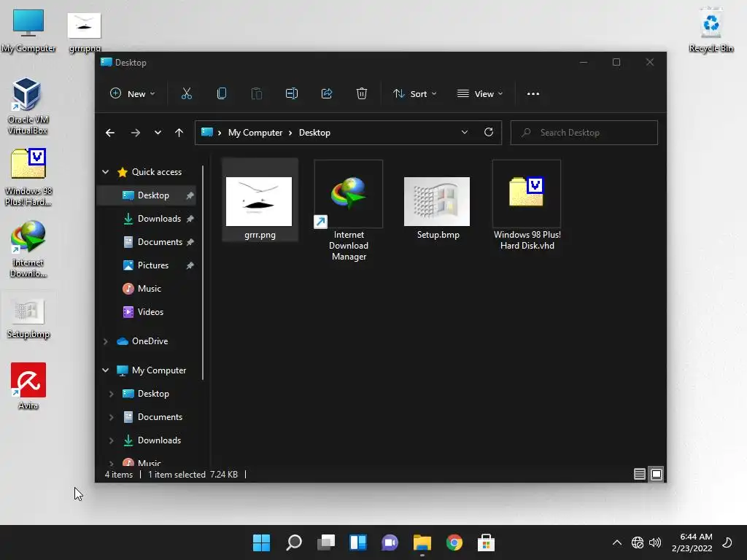Open the Sort dropdown menu
The image size is (747, 560).
[414, 94]
